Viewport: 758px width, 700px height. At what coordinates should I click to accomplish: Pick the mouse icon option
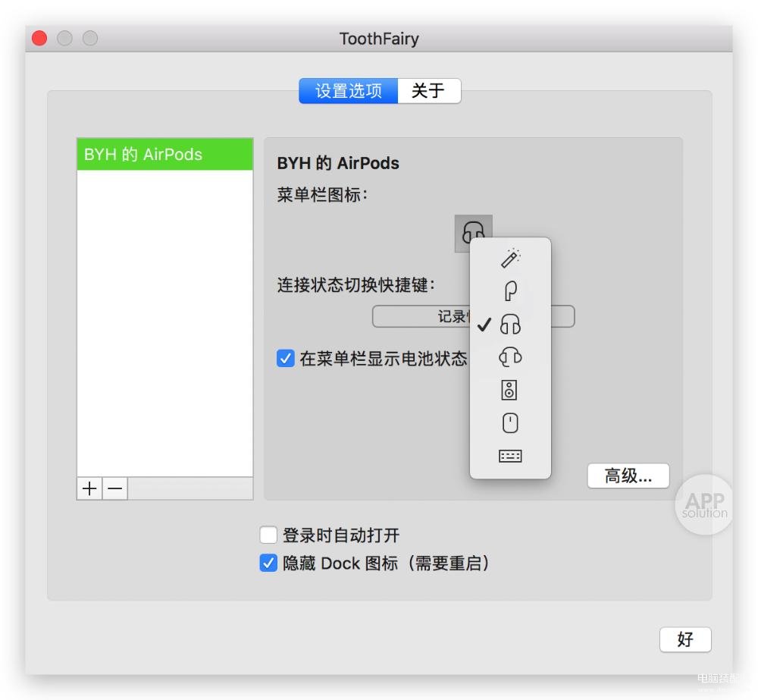[510, 422]
